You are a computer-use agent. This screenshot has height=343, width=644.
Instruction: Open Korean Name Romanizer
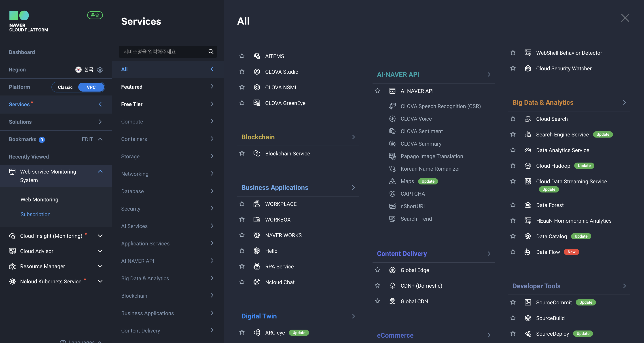coord(430,169)
